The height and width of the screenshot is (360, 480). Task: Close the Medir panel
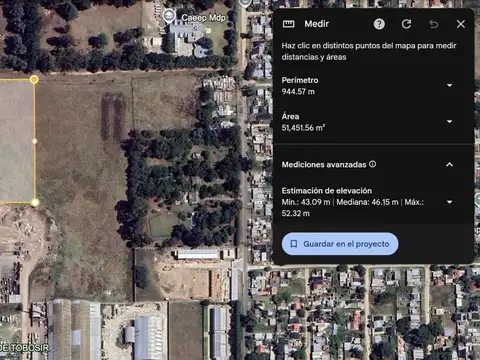[461, 24]
